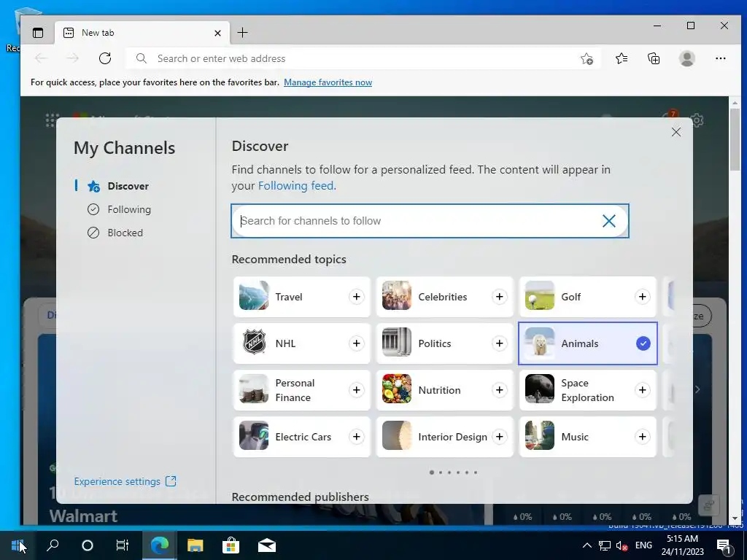Click the Travel topic thumbnail
The height and width of the screenshot is (560, 747).
click(253, 296)
